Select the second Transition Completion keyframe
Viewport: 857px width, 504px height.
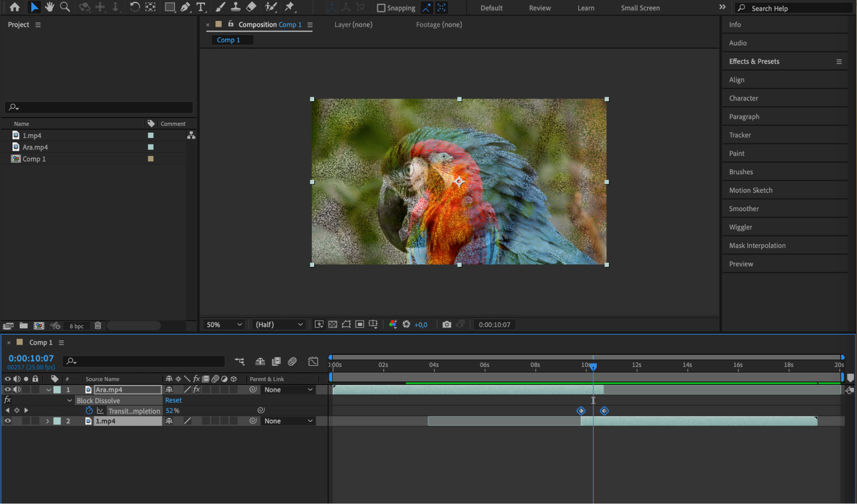(x=604, y=411)
